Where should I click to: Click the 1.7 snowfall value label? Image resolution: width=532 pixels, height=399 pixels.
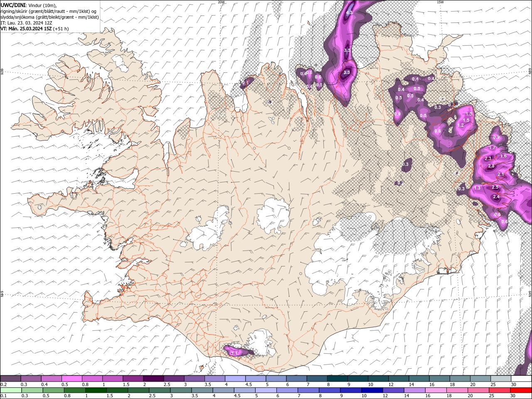493,148
